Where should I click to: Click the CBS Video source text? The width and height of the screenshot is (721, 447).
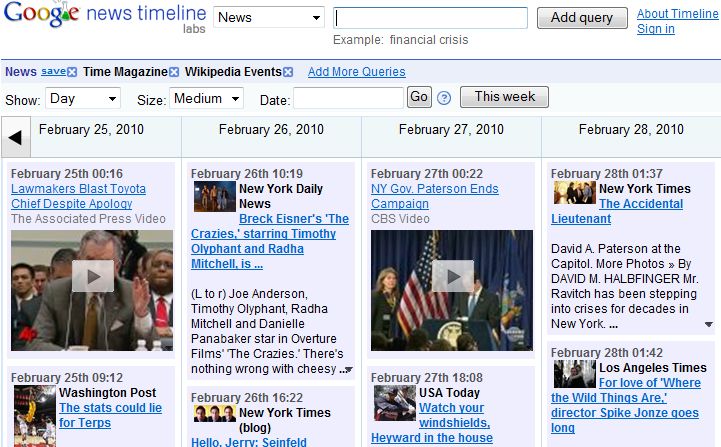[x=400, y=219]
